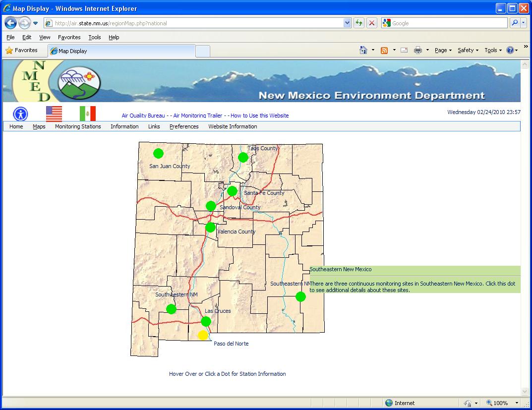
Task: Select the accessibility icon below the banner
Action: tap(20, 114)
